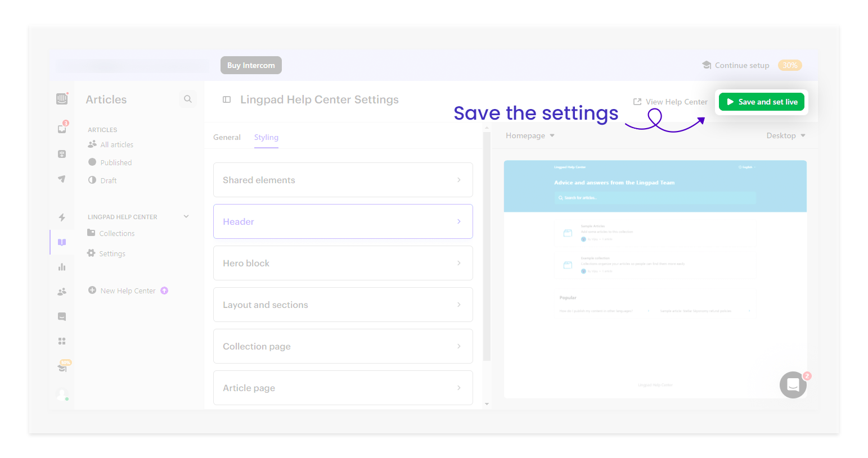
Task: Select the Styling tab
Action: (266, 137)
